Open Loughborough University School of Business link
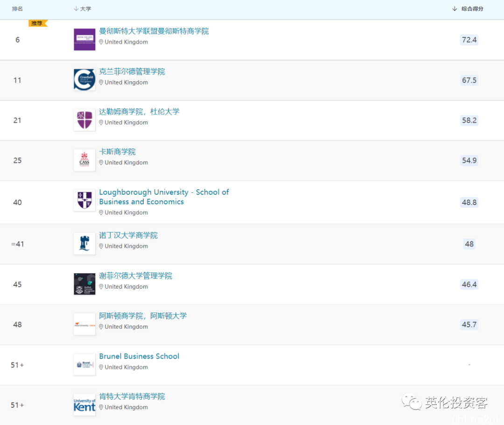The image size is (504, 425). [x=164, y=197]
